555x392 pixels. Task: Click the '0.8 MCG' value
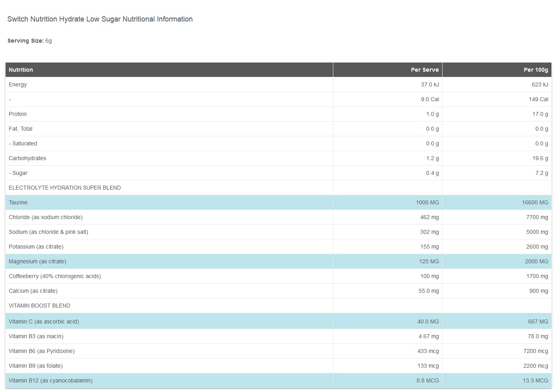(x=428, y=380)
